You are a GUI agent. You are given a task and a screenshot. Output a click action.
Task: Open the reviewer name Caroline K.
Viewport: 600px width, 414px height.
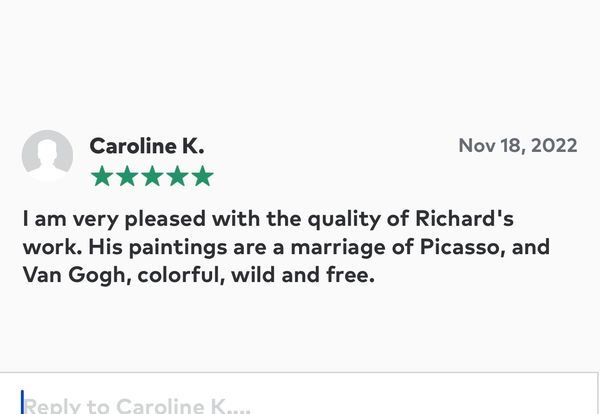coord(147,146)
